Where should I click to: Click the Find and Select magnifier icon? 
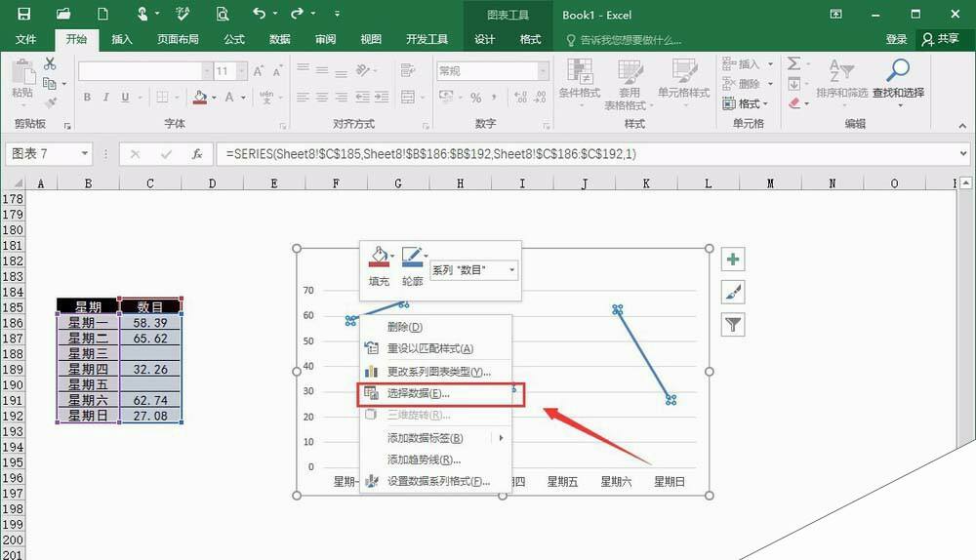(898, 70)
